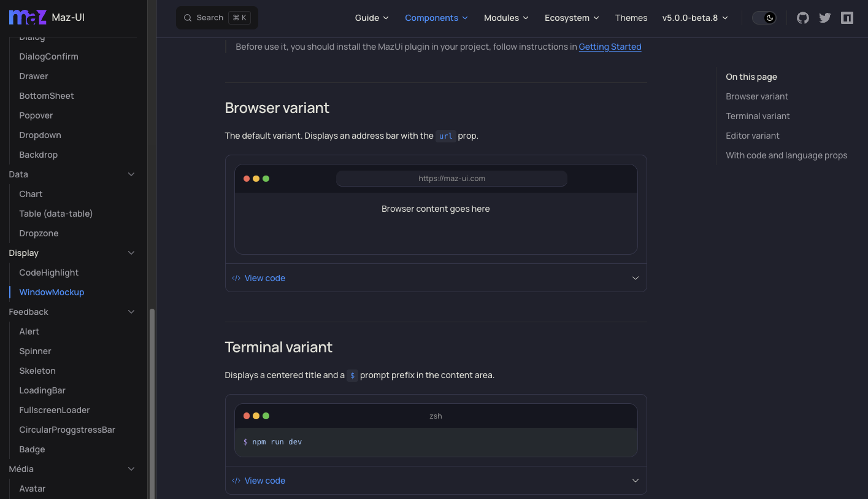
Task: Follow the Getting Started link
Action: (x=610, y=47)
